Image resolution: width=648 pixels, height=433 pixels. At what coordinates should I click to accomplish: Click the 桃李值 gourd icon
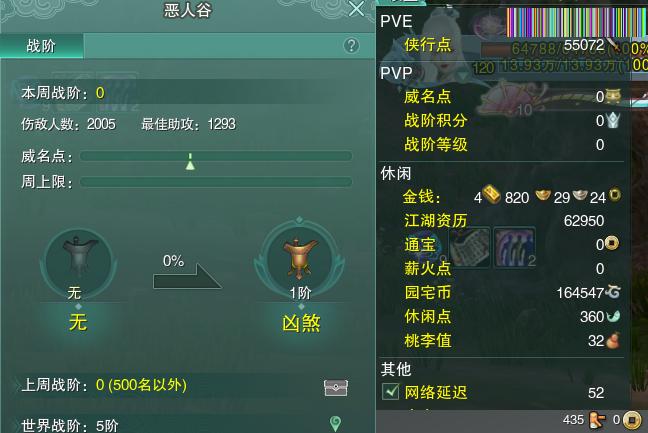point(612,340)
